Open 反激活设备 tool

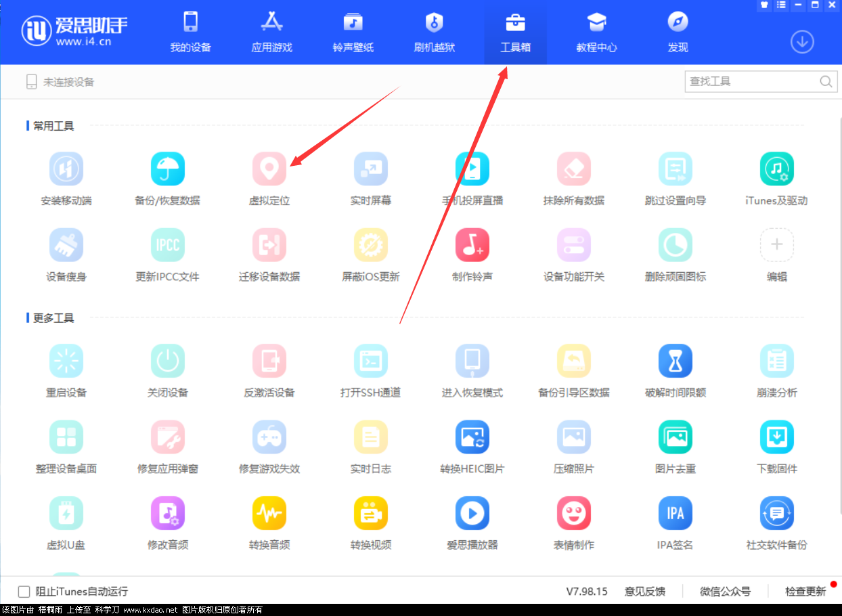click(x=269, y=361)
